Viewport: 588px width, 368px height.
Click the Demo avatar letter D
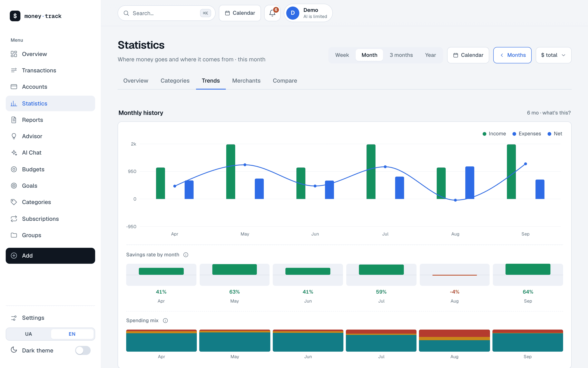[293, 13]
